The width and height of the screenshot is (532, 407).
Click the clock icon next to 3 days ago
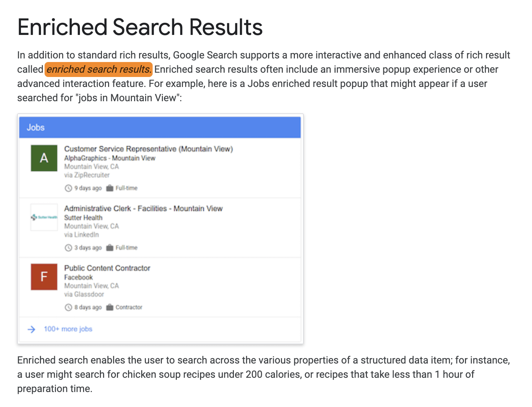(68, 247)
